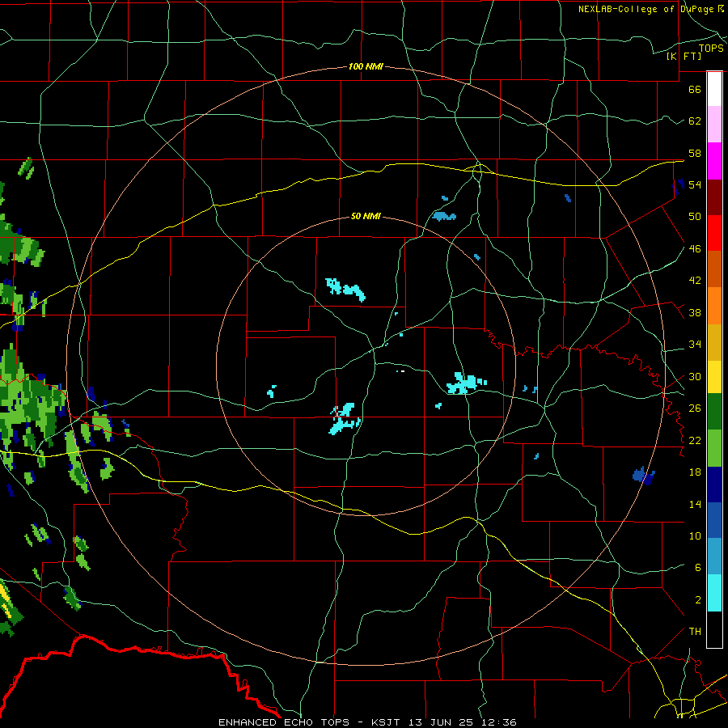This screenshot has width=728, height=728.
Task: Click the 46 legend value
Action: [x=695, y=248]
